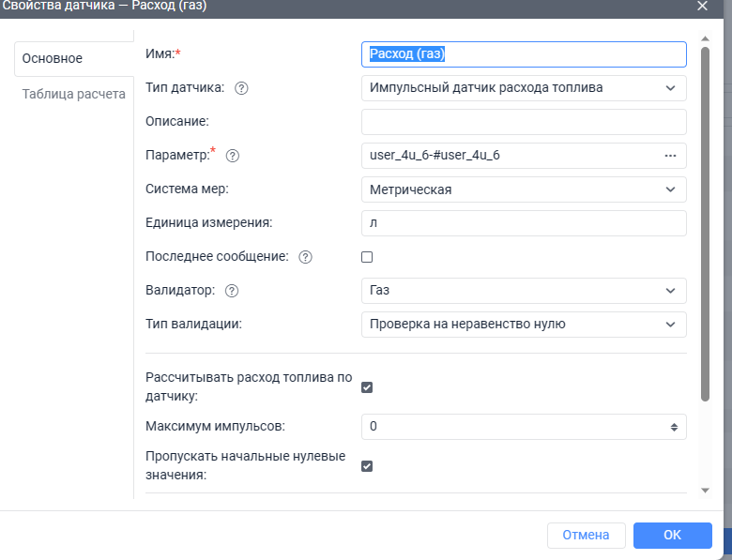Click help icon next to Последнее сообщение
Viewport: 732px width, 560px height.
(305, 257)
